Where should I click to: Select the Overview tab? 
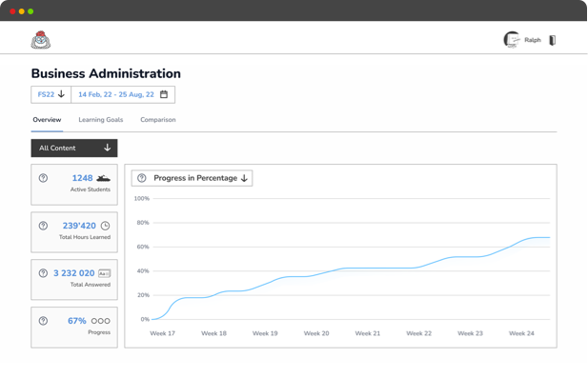click(47, 120)
